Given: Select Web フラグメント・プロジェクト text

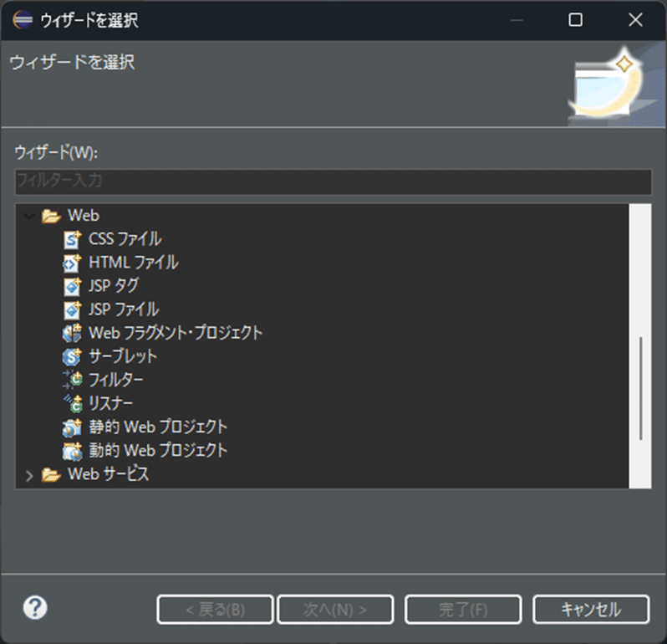Looking at the screenshot, I should point(176,333).
